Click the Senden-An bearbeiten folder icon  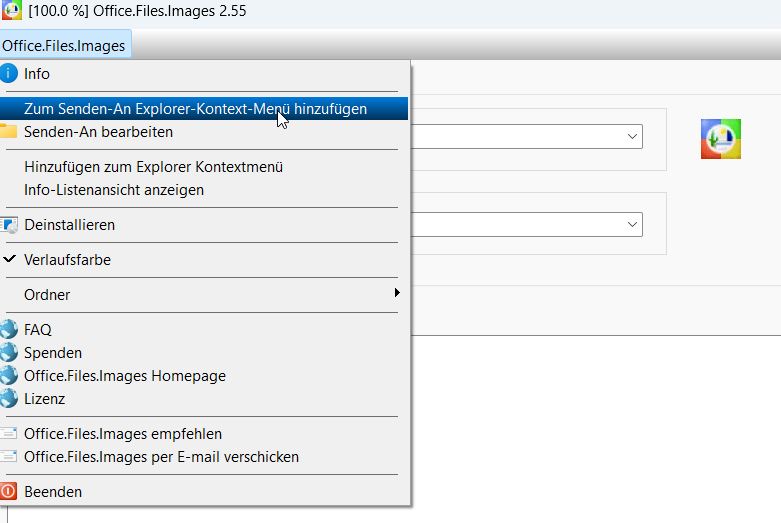pos(8,132)
